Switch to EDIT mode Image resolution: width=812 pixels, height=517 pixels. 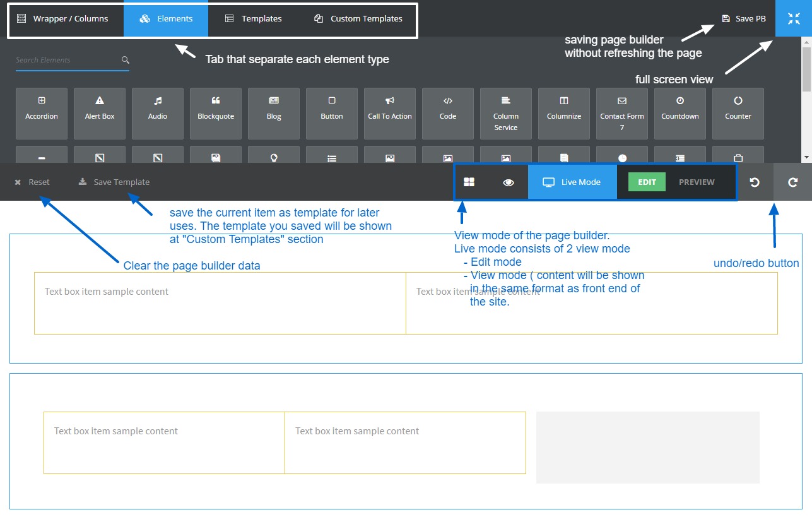click(x=647, y=182)
